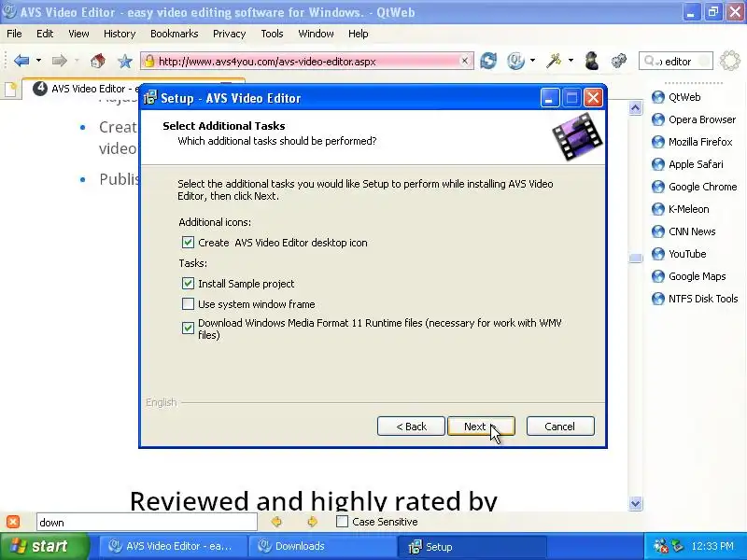Image resolution: width=747 pixels, height=560 pixels.
Task: Open the Google Chrome bookmark
Action: pos(694,187)
